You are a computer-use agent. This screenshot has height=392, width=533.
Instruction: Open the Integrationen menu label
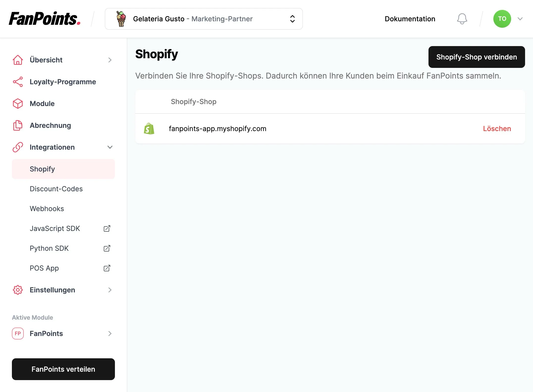(52, 147)
